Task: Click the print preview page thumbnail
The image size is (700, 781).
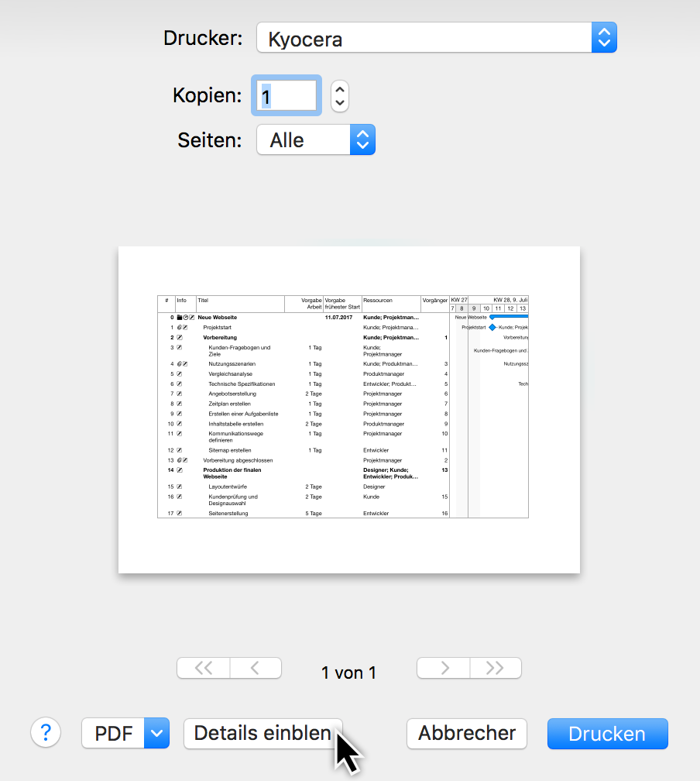Action: [x=348, y=409]
